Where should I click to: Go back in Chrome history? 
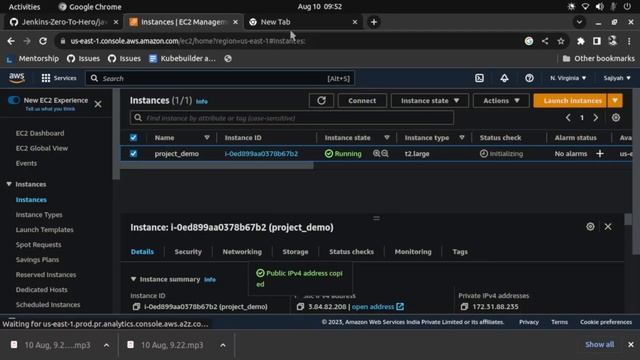click(11, 41)
